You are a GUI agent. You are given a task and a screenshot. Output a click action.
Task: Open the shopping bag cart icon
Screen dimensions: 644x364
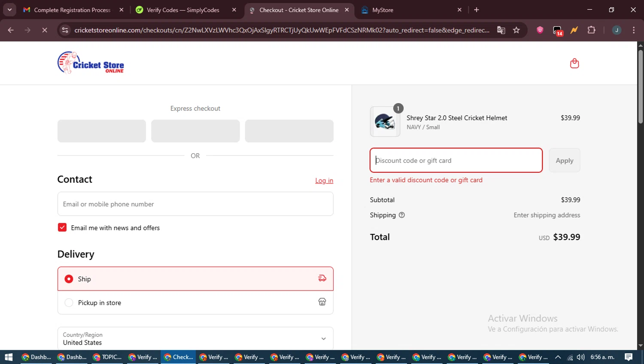574,64
